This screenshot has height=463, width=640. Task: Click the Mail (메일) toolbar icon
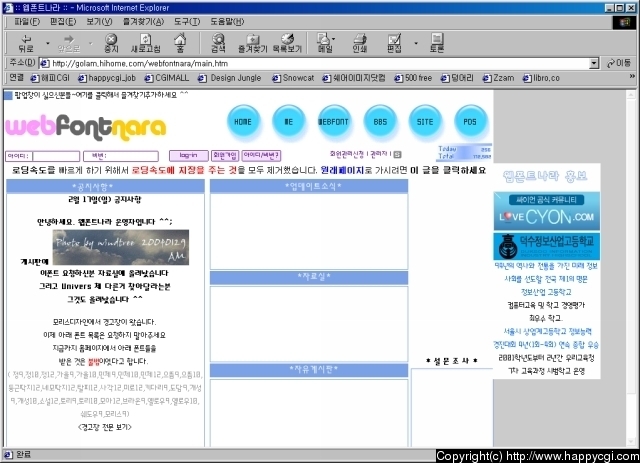point(325,43)
